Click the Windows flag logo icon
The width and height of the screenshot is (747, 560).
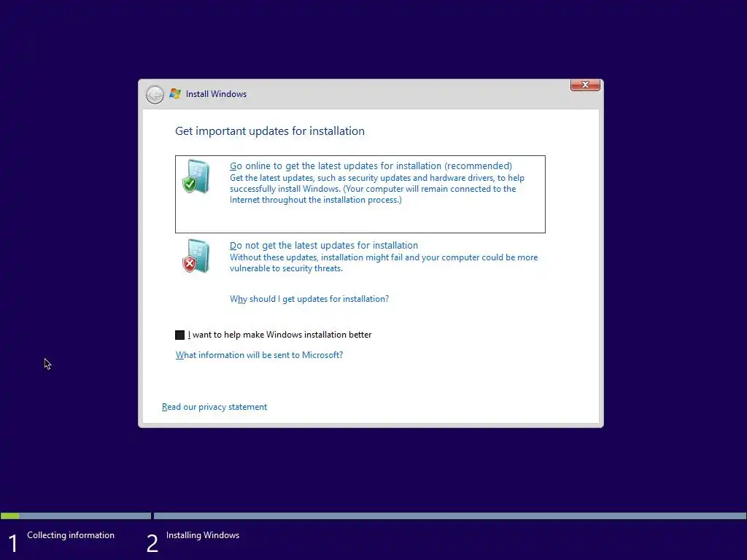[175, 94]
